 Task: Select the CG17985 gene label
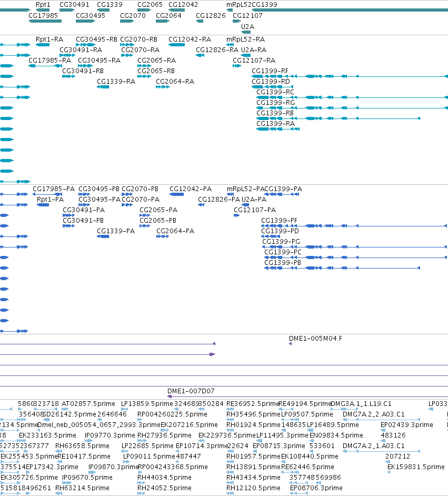coord(43,15)
